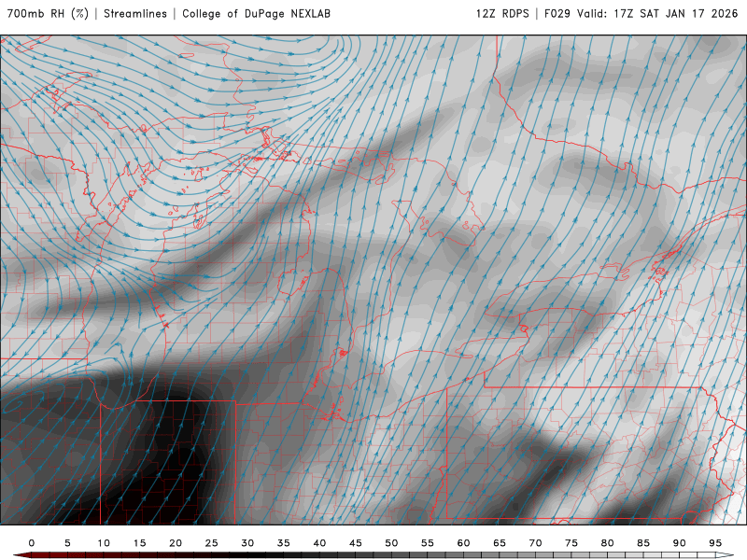Screen dimensions: 747x560
Task: Click the colorbar label "40"
Action: click(319, 543)
